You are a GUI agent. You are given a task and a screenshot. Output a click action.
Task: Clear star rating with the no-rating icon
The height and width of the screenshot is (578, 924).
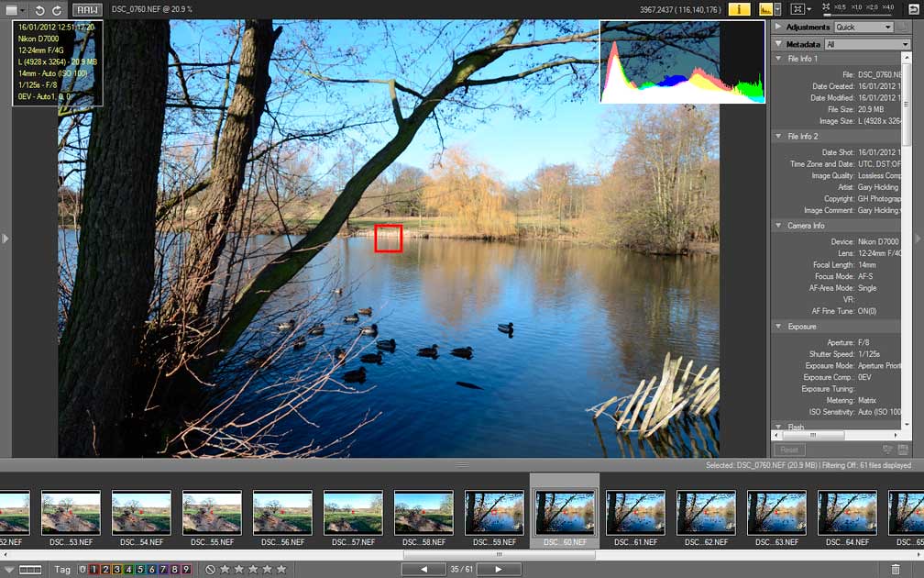point(210,570)
